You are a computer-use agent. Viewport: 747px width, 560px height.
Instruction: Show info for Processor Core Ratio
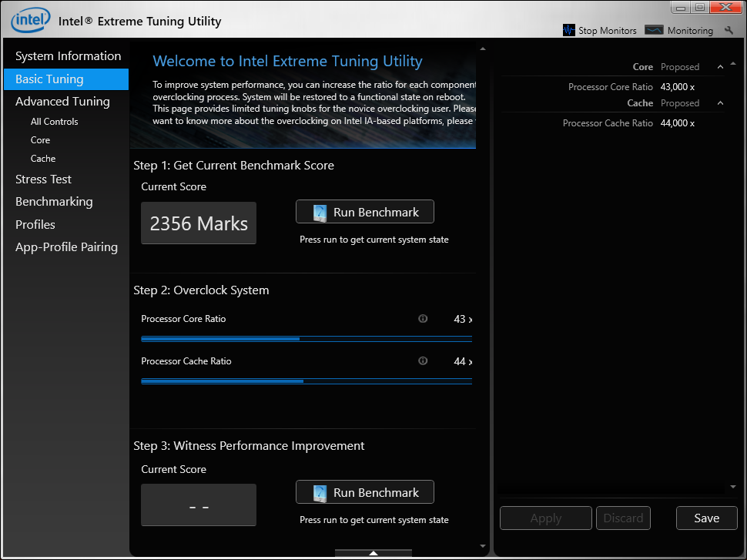[x=423, y=318]
